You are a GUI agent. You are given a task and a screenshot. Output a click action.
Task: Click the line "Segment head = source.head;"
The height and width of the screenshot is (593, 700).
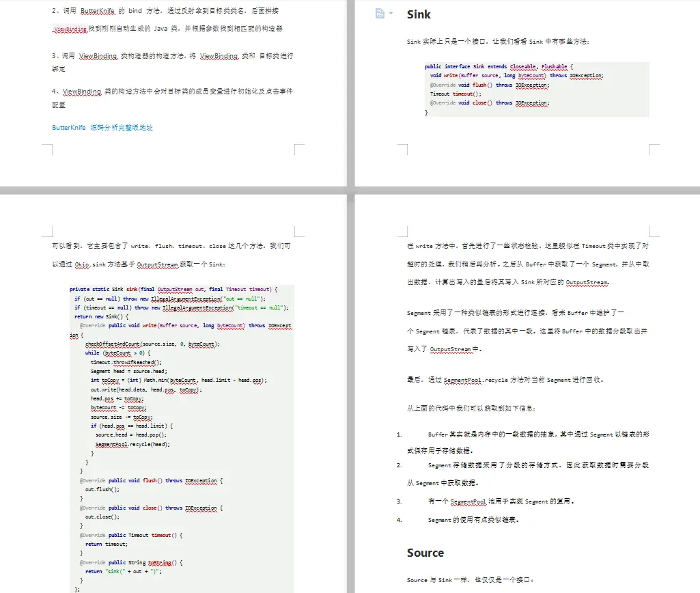129,371
